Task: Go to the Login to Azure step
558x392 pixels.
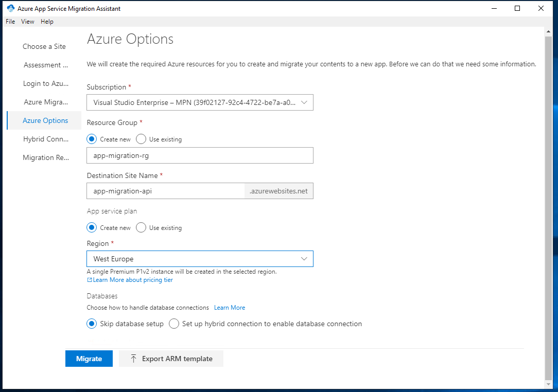Action: [x=45, y=83]
